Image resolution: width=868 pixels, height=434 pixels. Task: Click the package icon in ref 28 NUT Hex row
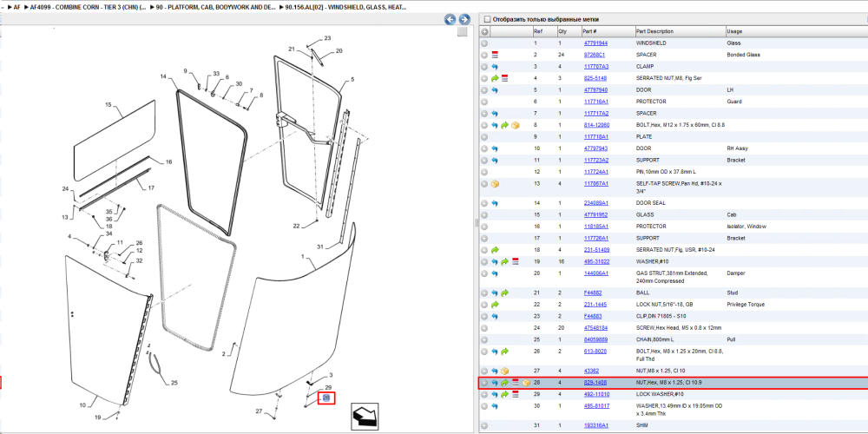click(525, 383)
